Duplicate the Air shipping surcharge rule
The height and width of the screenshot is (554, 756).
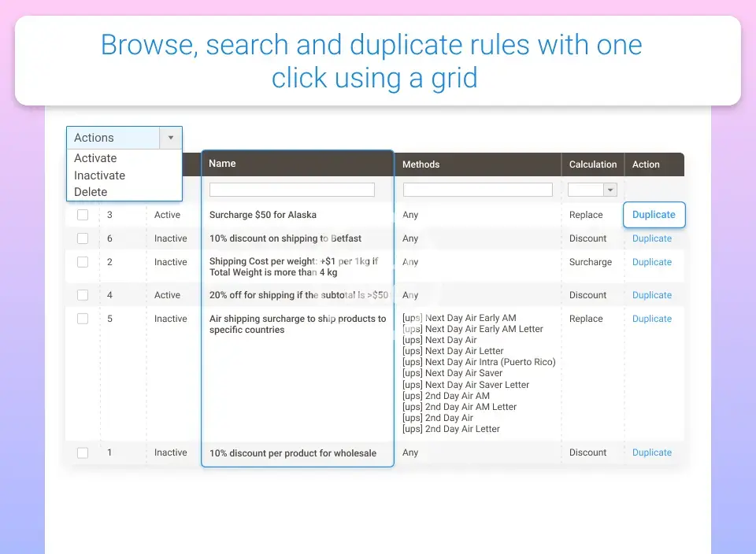pyautogui.click(x=652, y=319)
